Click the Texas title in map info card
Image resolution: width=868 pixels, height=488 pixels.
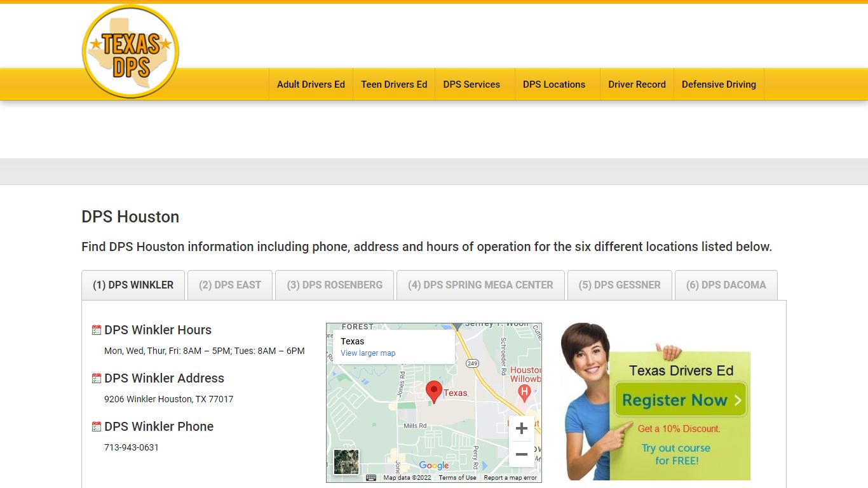(x=353, y=341)
